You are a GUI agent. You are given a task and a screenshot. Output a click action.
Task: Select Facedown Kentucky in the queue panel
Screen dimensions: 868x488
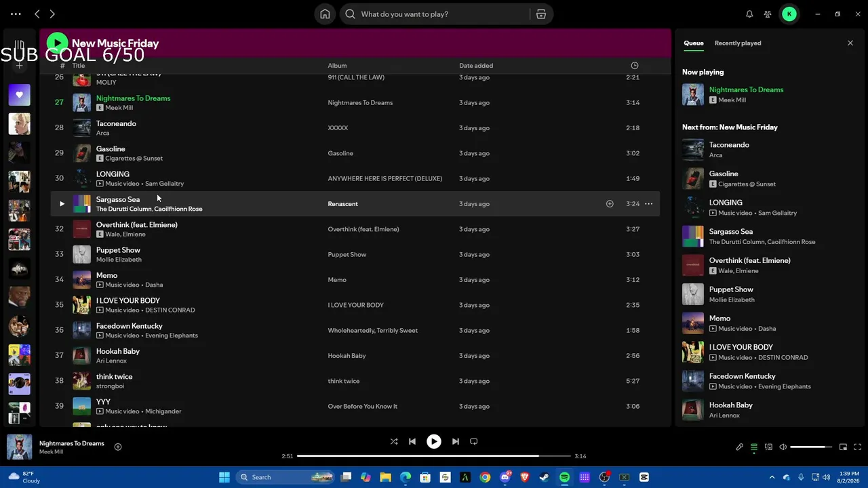pyautogui.click(x=743, y=376)
